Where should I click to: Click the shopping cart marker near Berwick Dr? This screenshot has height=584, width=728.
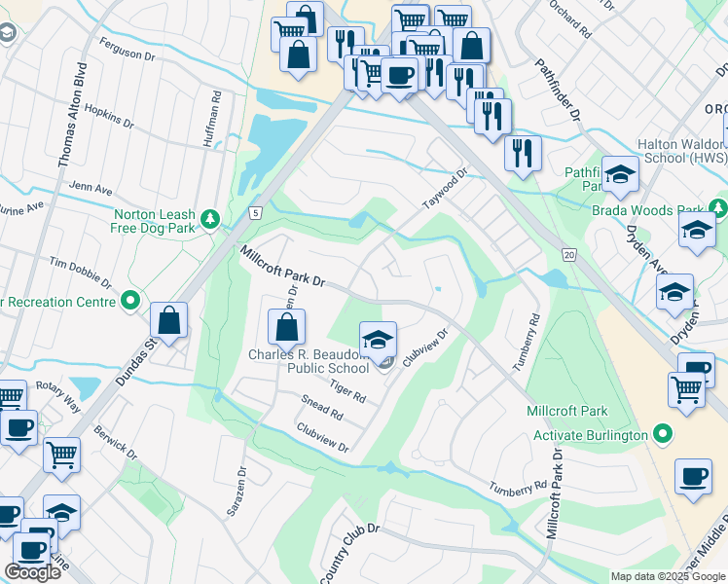(x=61, y=456)
